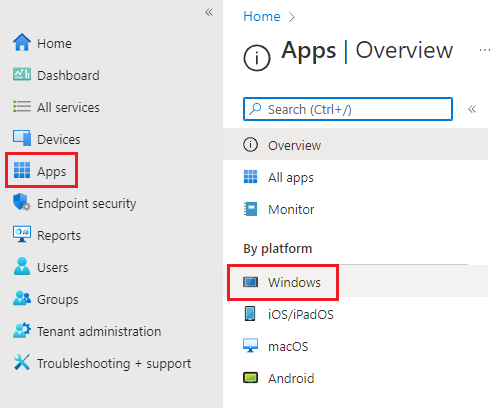Image resolution: width=501 pixels, height=408 pixels.
Task: Click the Home house icon in sidebar
Action: (x=22, y=42)
